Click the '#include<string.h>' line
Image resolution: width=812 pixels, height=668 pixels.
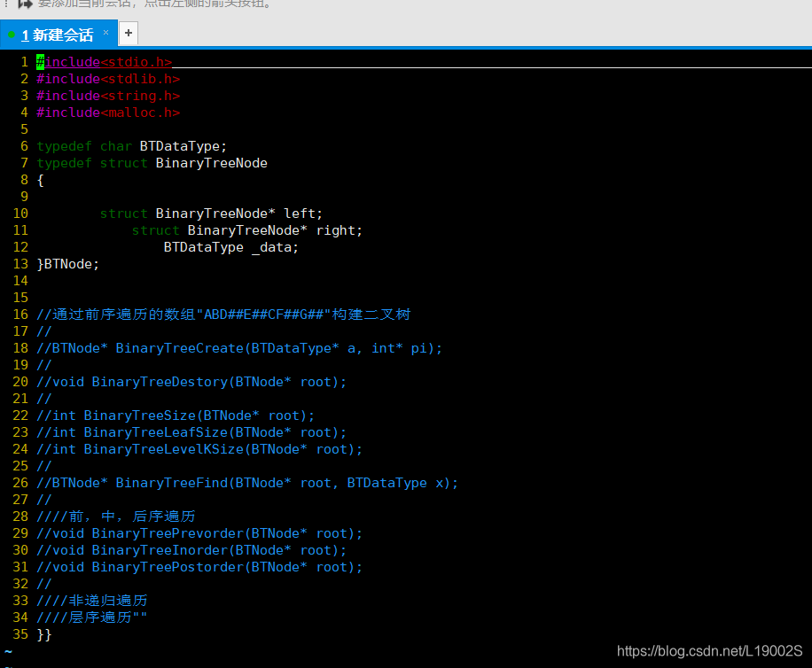(x=108, y=96)
